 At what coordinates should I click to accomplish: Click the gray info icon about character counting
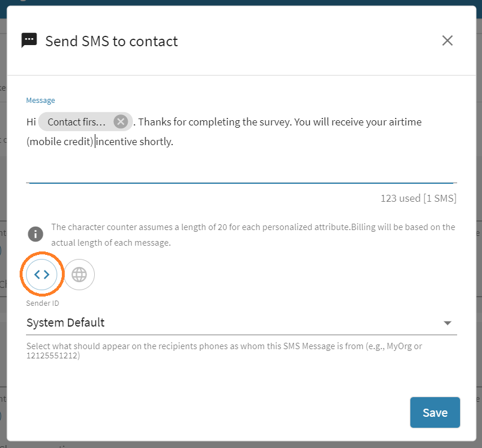pos(35,234)
